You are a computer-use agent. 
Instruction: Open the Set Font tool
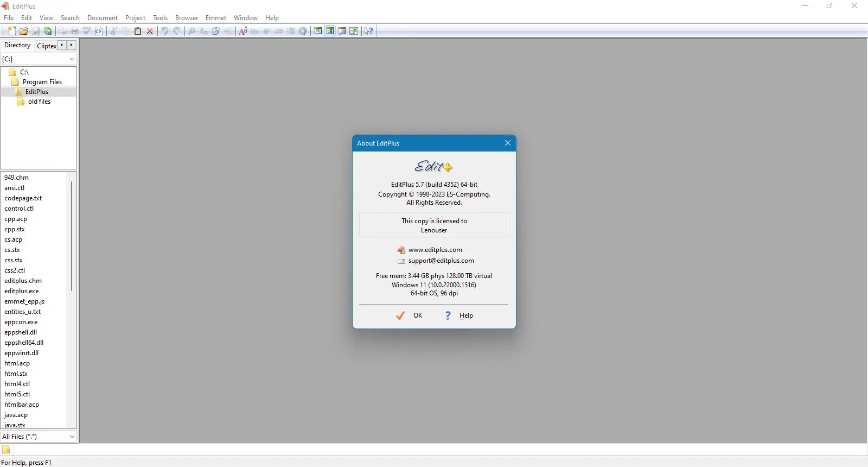click(x=243, y=31)
